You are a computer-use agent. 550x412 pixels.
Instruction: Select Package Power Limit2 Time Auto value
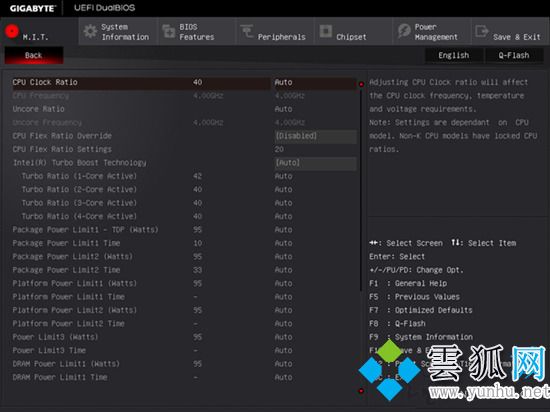pos(283,270)
